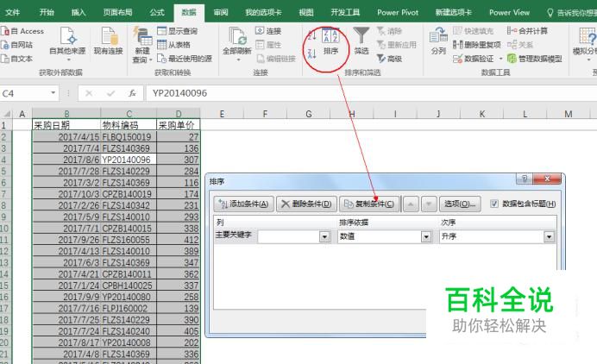The height and width of the screenshot is (364, 597).
Task: Toggle 数据包含标题 checkbox
Action: coord(494,204)
